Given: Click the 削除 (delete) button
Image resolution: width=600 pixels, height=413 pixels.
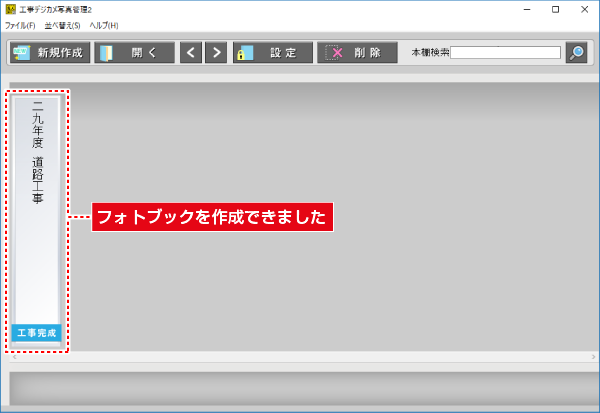Looking at the screenshot, I should [357, 52].
